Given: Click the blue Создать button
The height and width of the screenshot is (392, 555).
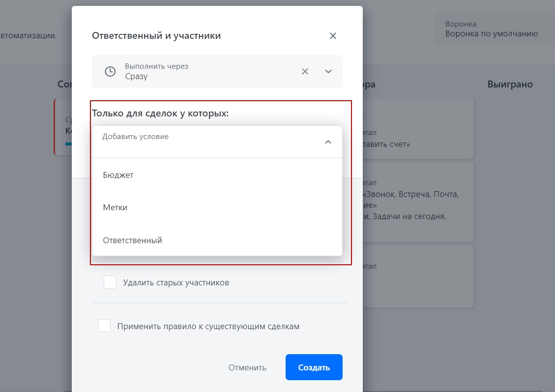Looking at the screenshot, I should tap(314, 367).
